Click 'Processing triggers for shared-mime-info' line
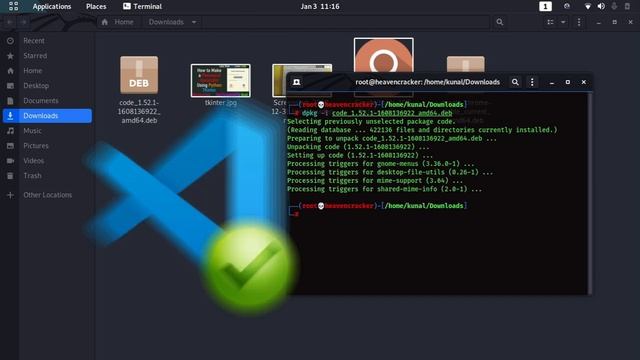Screen dimensions: 640x360 click(384, 189)
